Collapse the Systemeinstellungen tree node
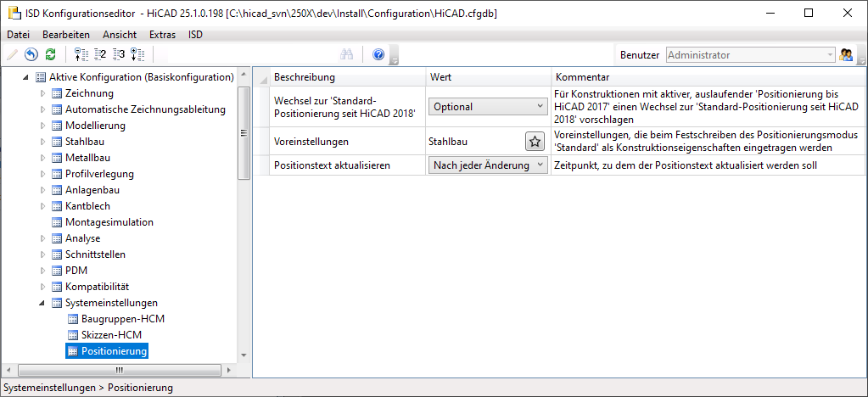This screenshot has width=868, height=397. point(42,304)
